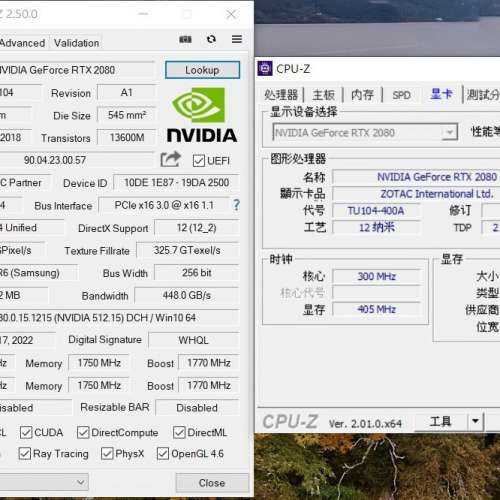Click the Device ID 10DE 1E87 field
This screenshot has width=500, height=500.
176,183
